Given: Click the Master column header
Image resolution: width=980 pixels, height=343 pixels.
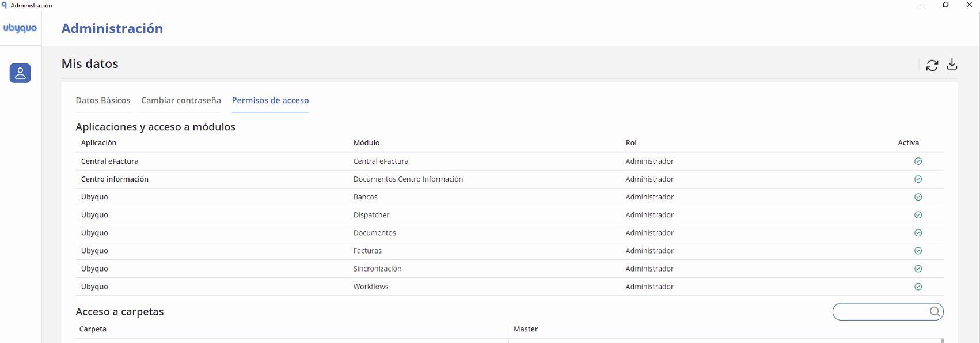Looking at the screenshot, I should pyautogui.click(x=526, y=329).
